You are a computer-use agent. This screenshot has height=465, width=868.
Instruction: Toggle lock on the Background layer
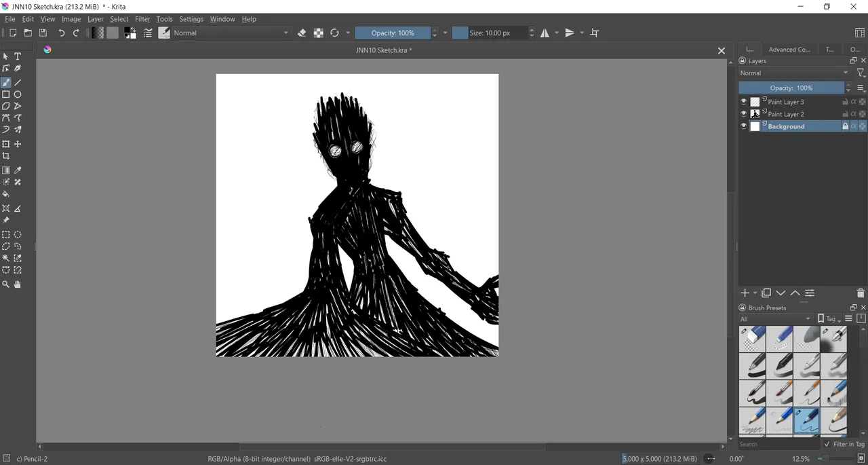(845, 126)
